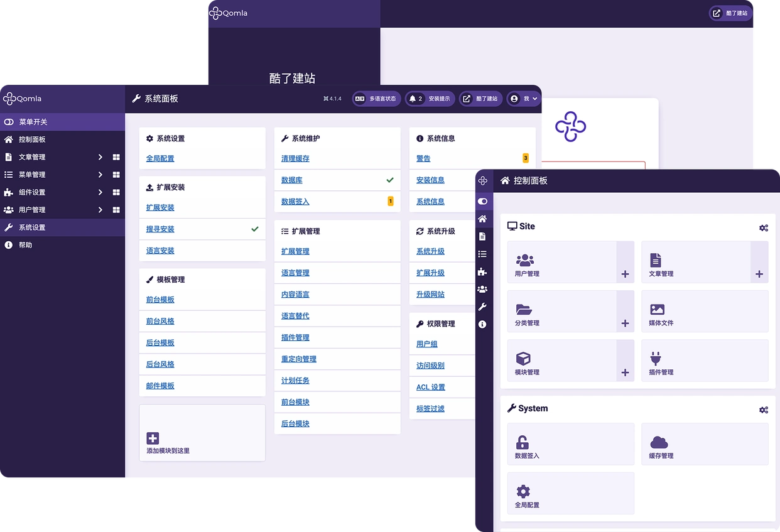Click the logo icon atop the collapsed sidebar
This screenshot has height=532, width=780.
point(483,181)
